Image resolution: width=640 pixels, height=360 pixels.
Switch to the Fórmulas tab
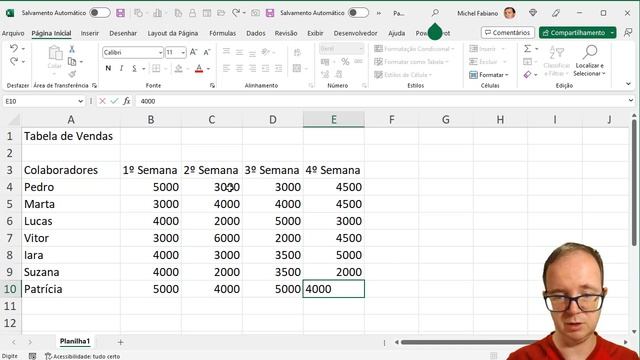coord(222,33)
